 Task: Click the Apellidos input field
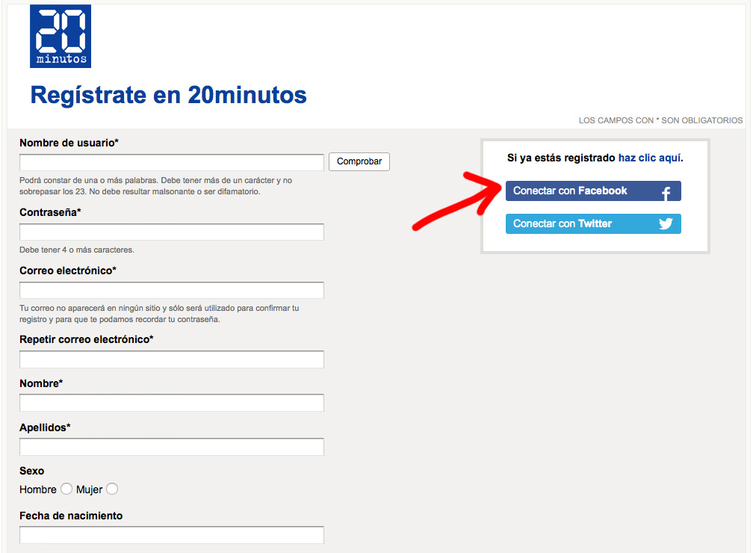[171, 446]
